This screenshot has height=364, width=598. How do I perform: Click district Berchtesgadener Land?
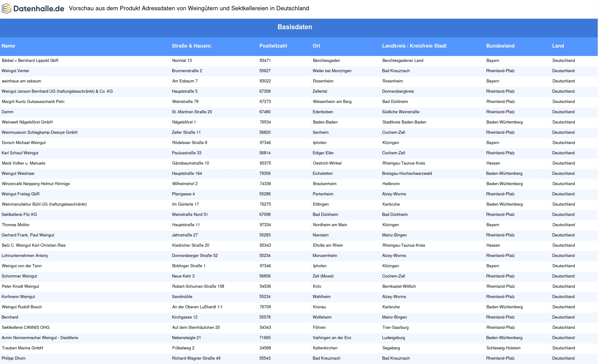[x=403, y=61]
